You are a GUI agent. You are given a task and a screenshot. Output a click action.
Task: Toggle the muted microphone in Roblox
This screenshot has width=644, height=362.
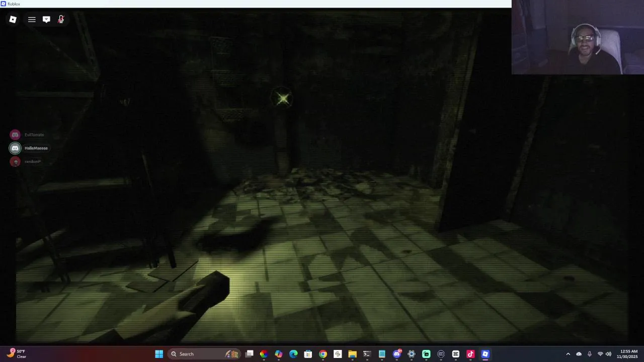pyautogui.click(x=61, y=20)
